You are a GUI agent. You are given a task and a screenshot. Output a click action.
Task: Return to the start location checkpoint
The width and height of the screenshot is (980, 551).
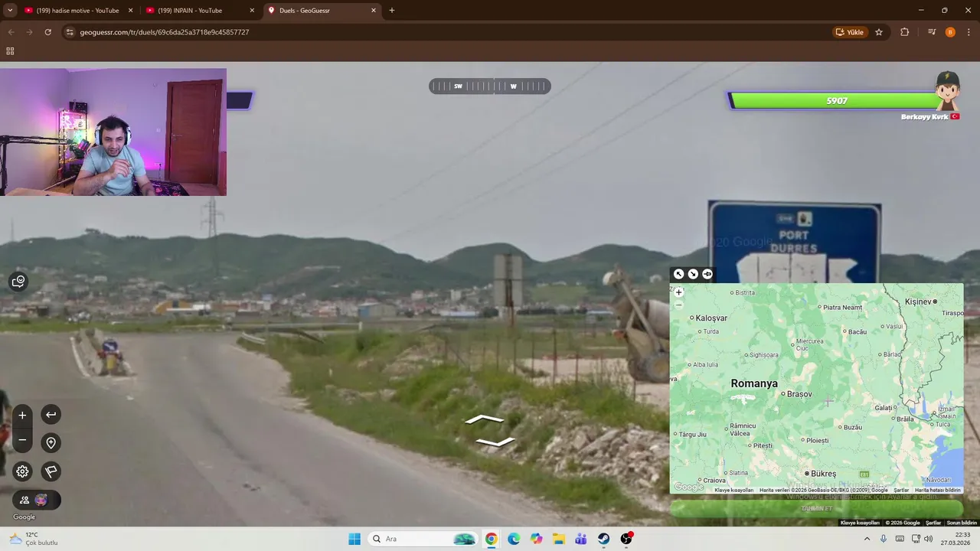(51, 443)
